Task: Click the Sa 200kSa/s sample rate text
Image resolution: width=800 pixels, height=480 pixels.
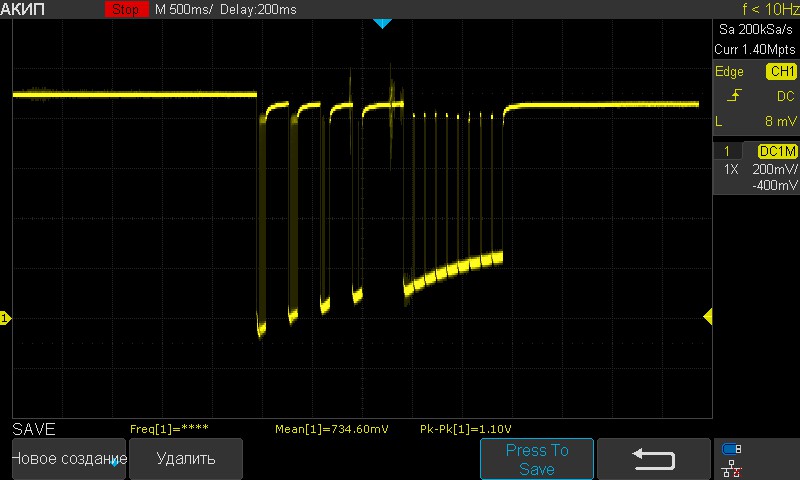Action: [756, 29]
